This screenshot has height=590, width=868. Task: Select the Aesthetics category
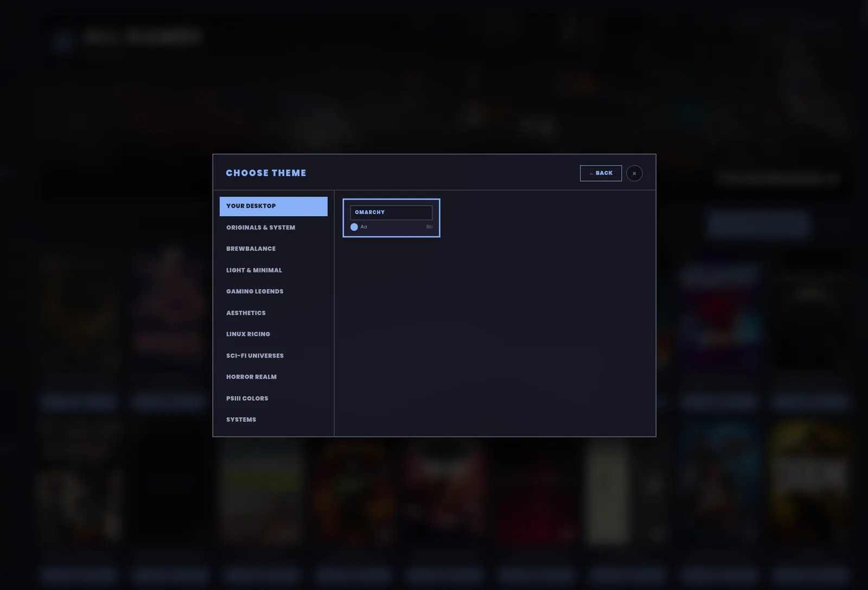(273, 313)
